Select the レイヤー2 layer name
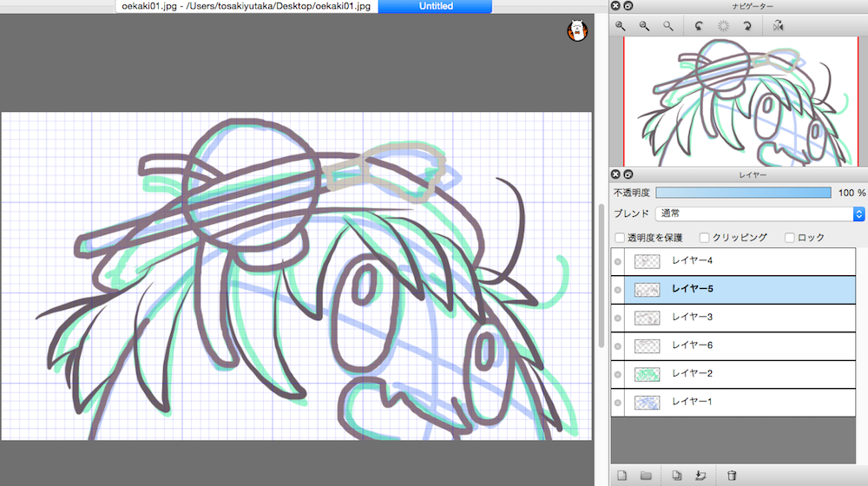868x486 pixels. click(692, 374)
